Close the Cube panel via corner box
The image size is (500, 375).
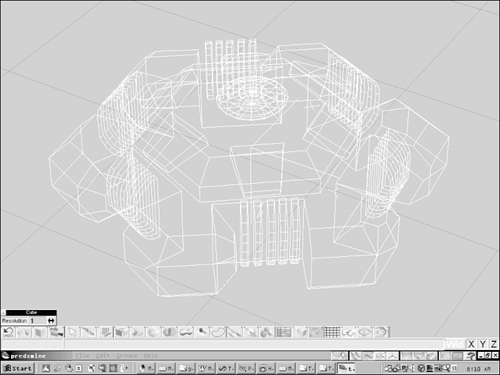(x=3, y=312)
